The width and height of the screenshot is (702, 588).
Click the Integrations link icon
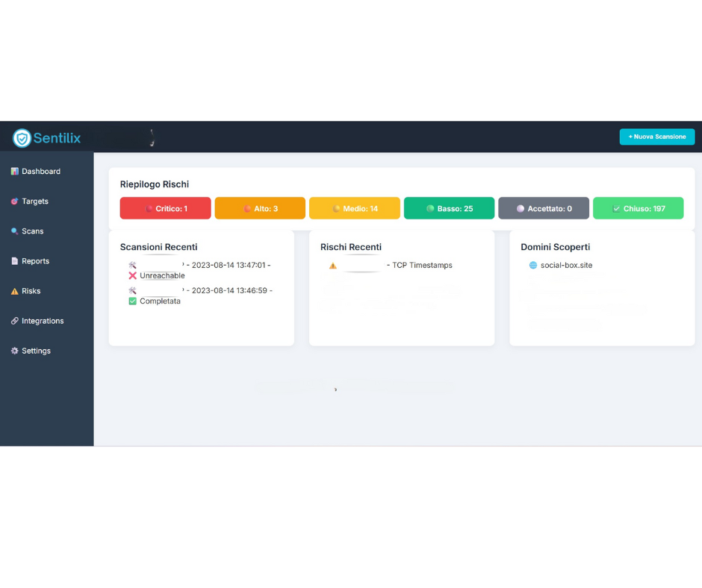(14, 321)
